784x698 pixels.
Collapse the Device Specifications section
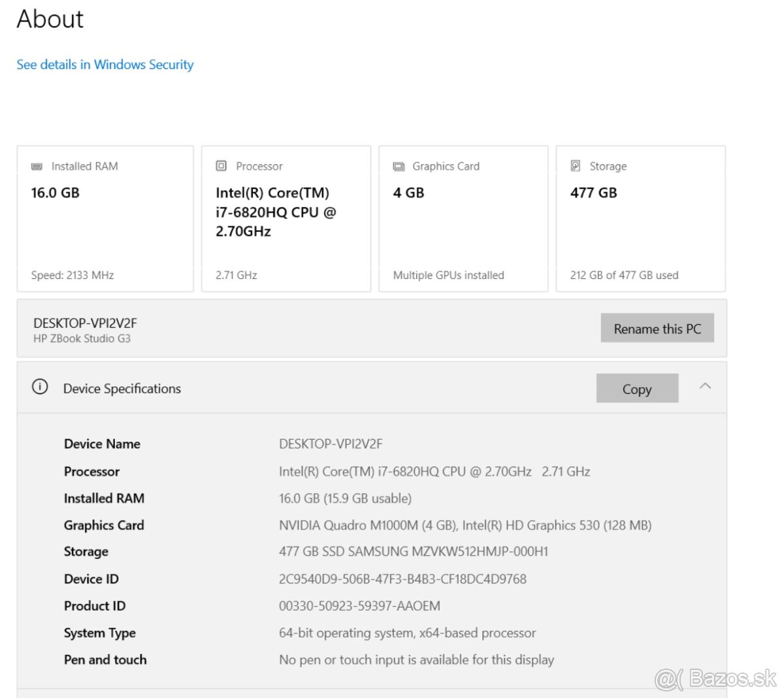(x=705, y=386)
